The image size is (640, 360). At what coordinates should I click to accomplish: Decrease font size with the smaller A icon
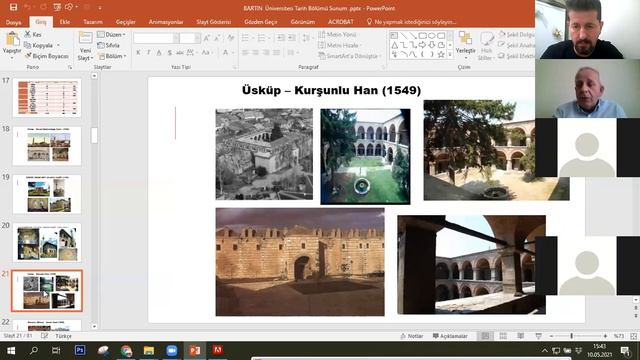217,38
